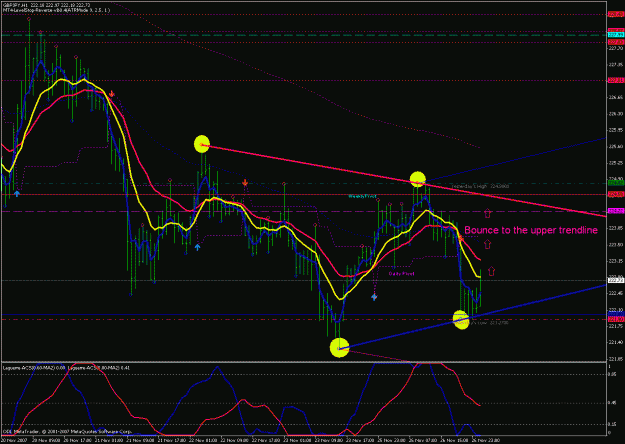625x444 pixels.
Task: Click the green price tag on the price axis
Action: click(615, 183)
